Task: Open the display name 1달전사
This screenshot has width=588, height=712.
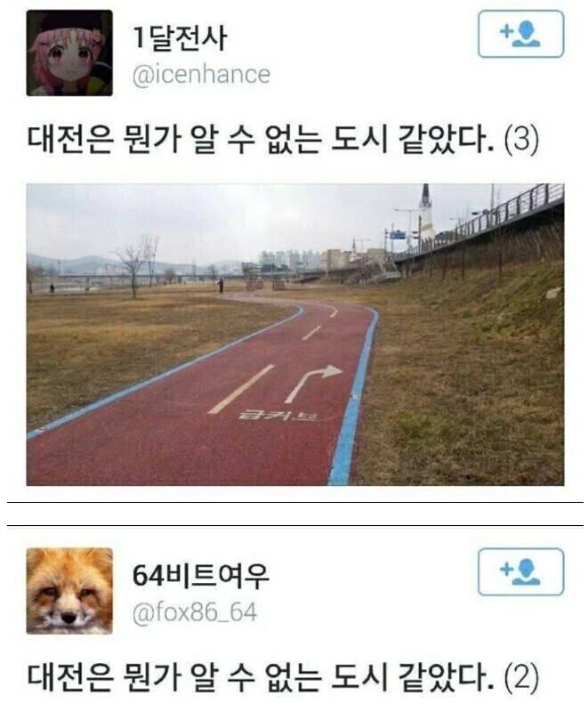Action: 180,38
